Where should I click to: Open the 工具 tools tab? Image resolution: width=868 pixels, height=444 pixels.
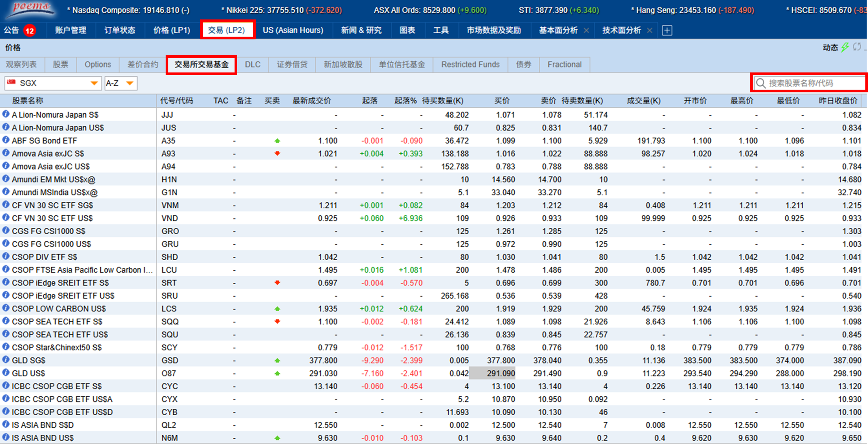[x=441, y=30]
